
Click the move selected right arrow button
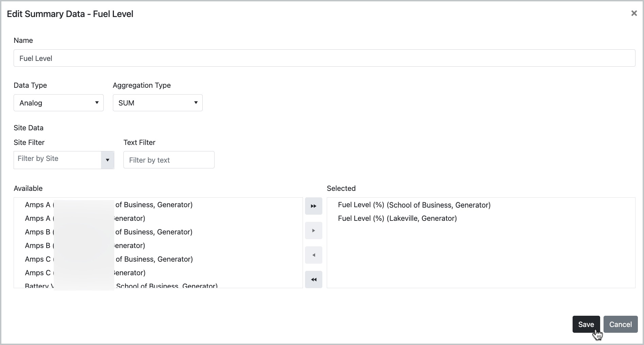click(313, 231)
